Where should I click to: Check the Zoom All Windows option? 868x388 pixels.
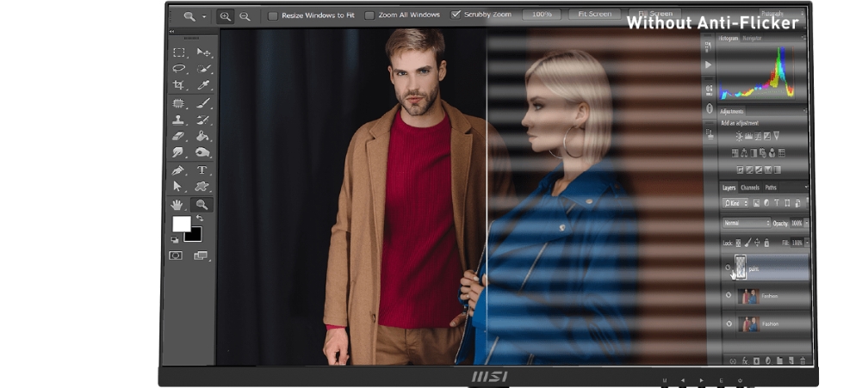pos(369,15)
